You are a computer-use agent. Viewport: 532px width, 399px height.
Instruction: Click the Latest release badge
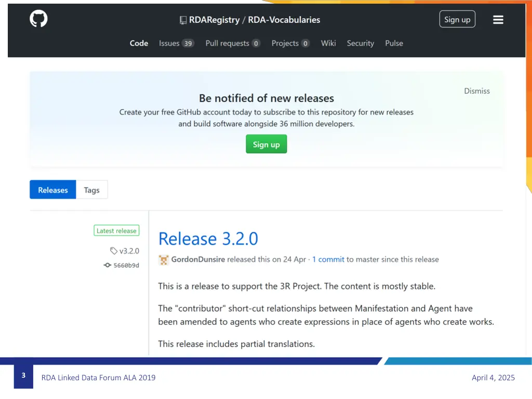pyautogui.click(x=116, y=231)
